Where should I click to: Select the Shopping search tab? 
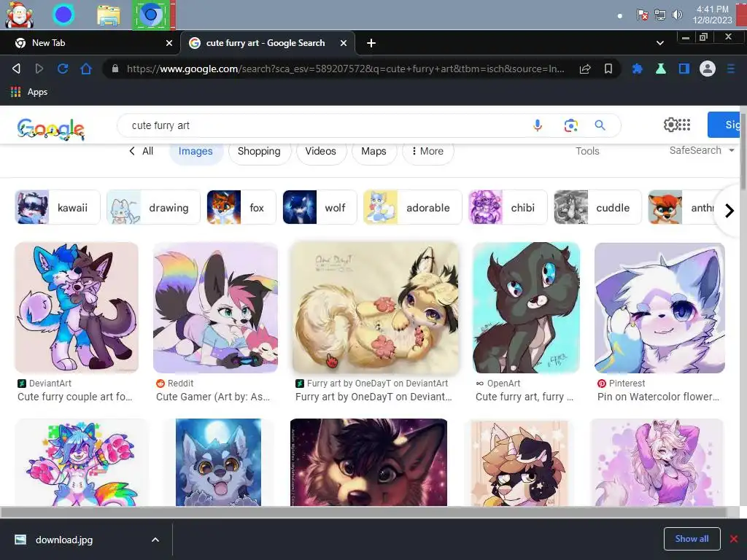tap(259, 152)
